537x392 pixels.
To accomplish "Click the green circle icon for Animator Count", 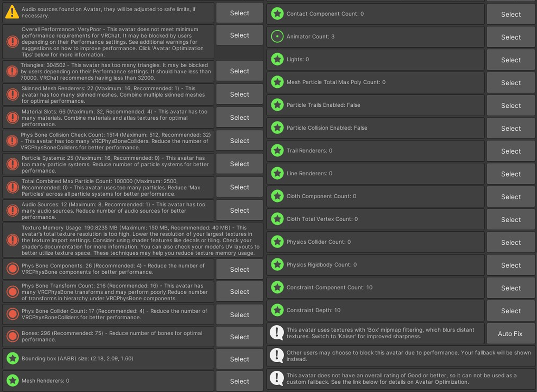I will pos(277,37).
